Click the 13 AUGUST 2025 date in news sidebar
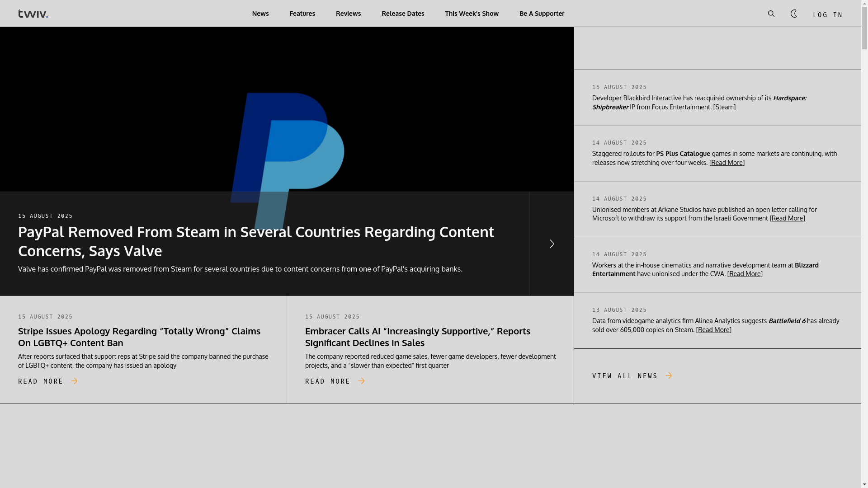 [619, 310]
